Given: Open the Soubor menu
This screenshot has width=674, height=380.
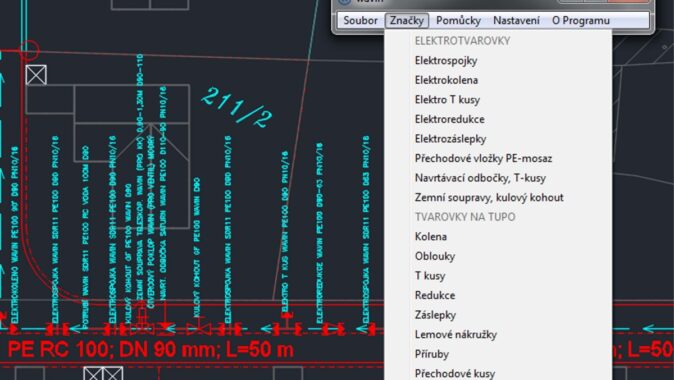Looking at the screenshot, I should (x=360, y=21).
